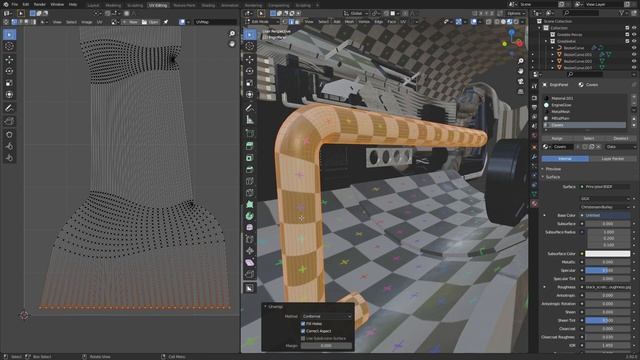The height and width of the screenshot is (360, 640).
Task: Select the UV Grab sculpt tool
Action: [9, 134]
